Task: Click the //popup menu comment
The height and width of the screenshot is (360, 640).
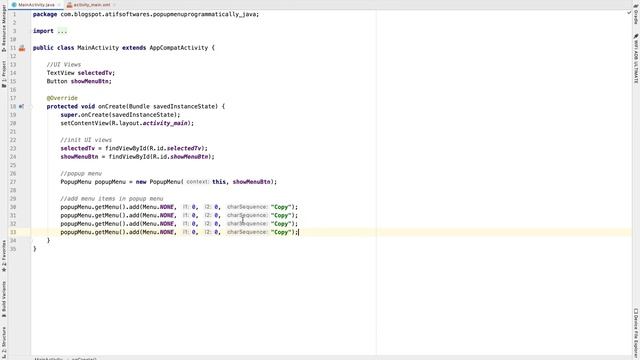Action: click(x=81, y=173)
